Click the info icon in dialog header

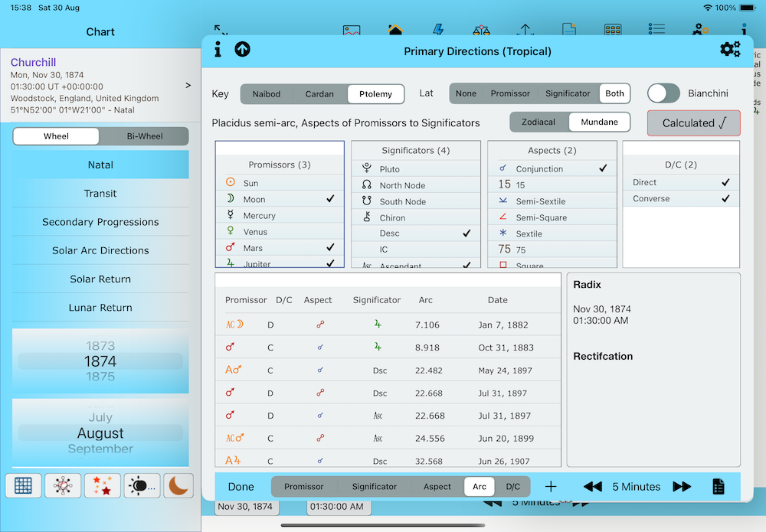click(218, 51)
